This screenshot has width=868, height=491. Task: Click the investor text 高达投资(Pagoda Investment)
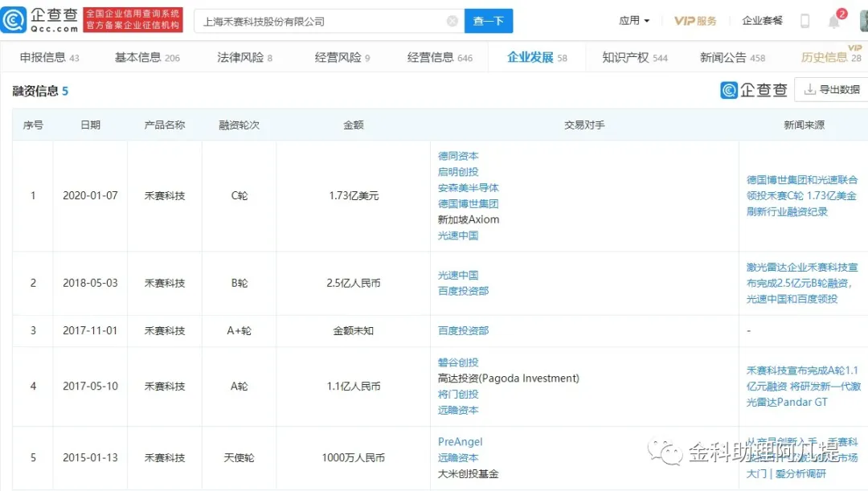coord(508,378)
